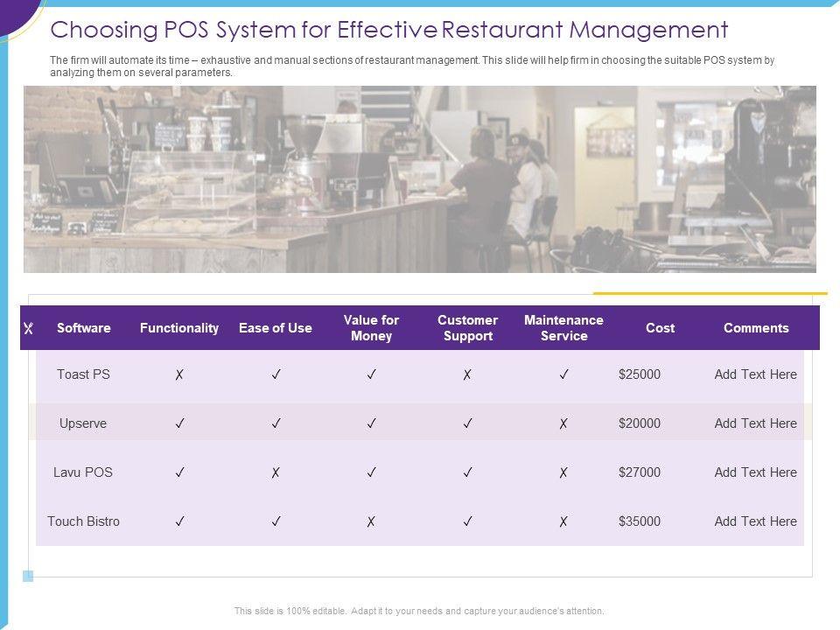
Task: Click the Value for Money header
Action: point(371,328)
